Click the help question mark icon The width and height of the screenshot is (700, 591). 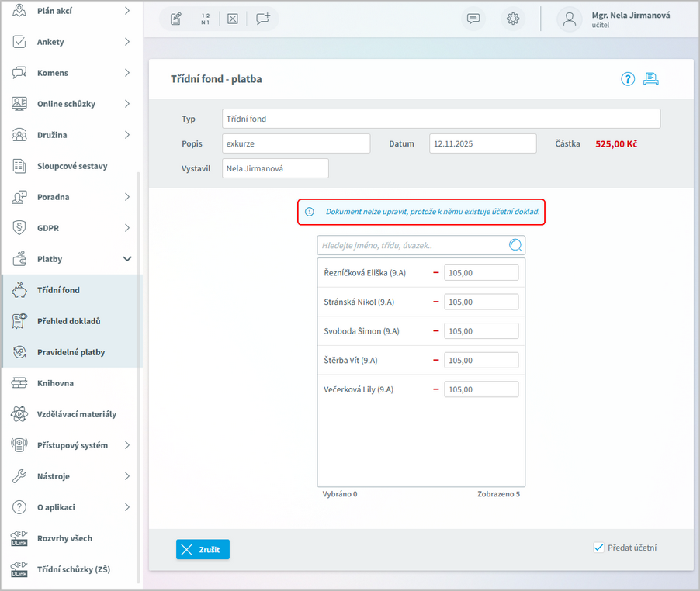628,79
